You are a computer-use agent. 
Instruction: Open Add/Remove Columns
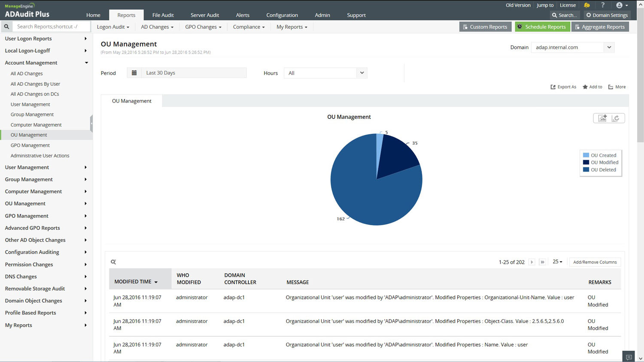click(595, 262)
